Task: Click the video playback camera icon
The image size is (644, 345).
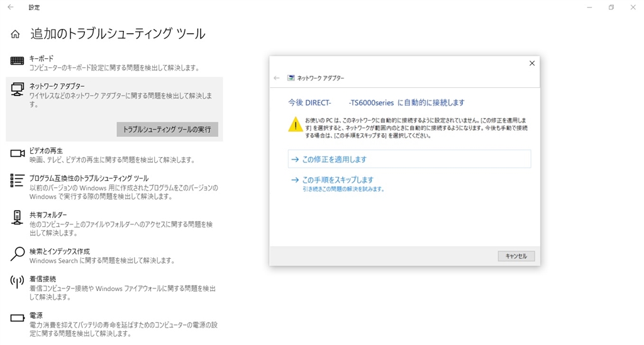Action: (17, 153)
